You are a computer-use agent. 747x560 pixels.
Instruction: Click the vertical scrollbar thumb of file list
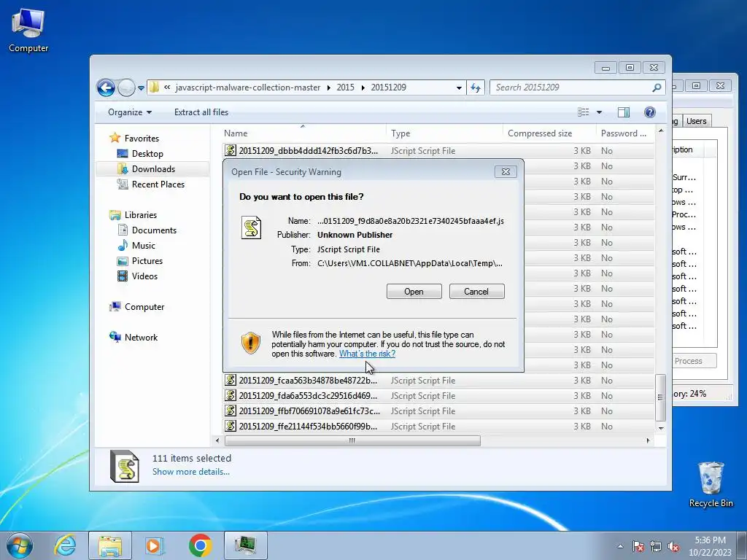660,397
